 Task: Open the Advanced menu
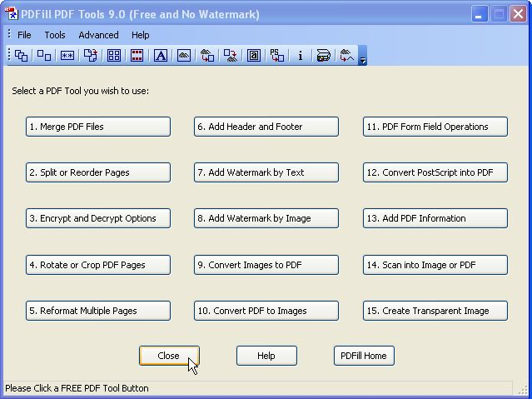coord(98,35)
